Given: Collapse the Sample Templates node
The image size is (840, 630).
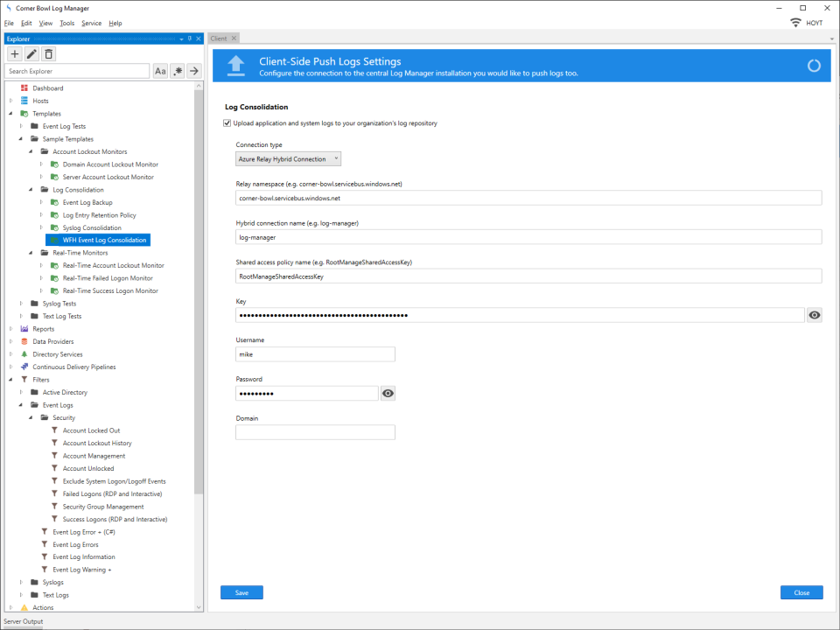Looking at the screenshot, I should 21,139.
